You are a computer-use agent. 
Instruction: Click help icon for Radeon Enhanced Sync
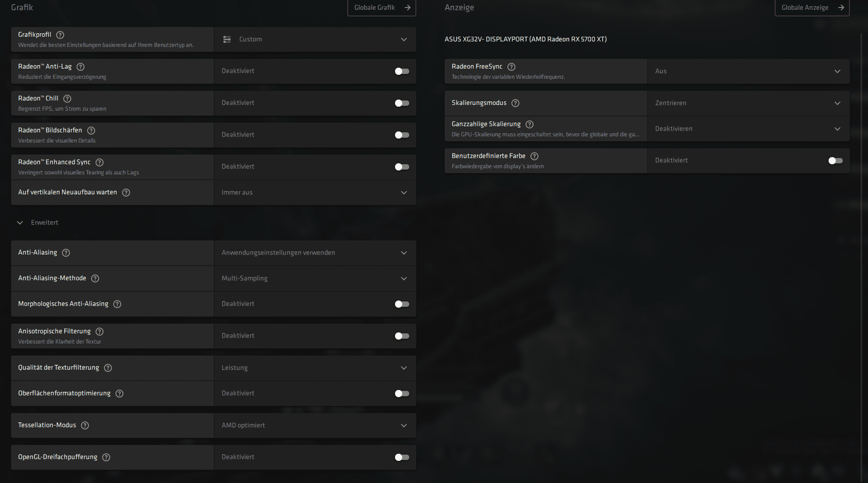100,162
